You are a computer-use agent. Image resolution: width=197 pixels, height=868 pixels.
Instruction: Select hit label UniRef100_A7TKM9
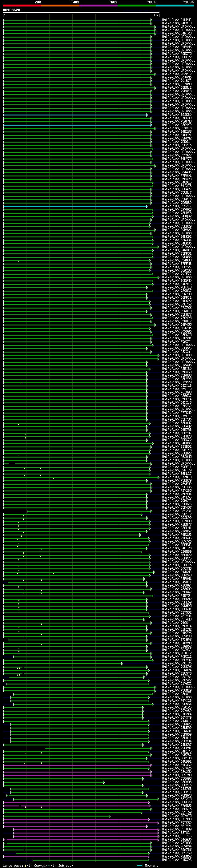177,413
